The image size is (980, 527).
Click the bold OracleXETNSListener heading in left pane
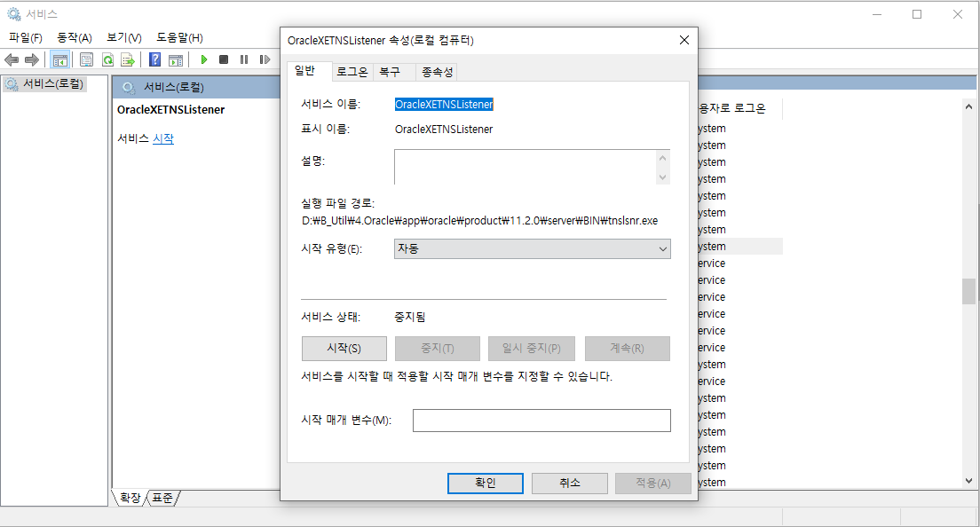[x=170, y=110]
